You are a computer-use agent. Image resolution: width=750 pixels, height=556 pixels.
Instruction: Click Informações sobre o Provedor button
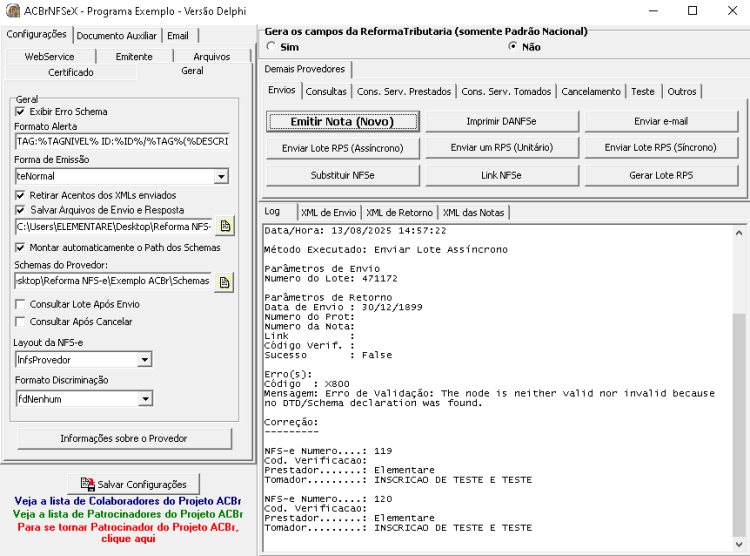click(124, 438)
